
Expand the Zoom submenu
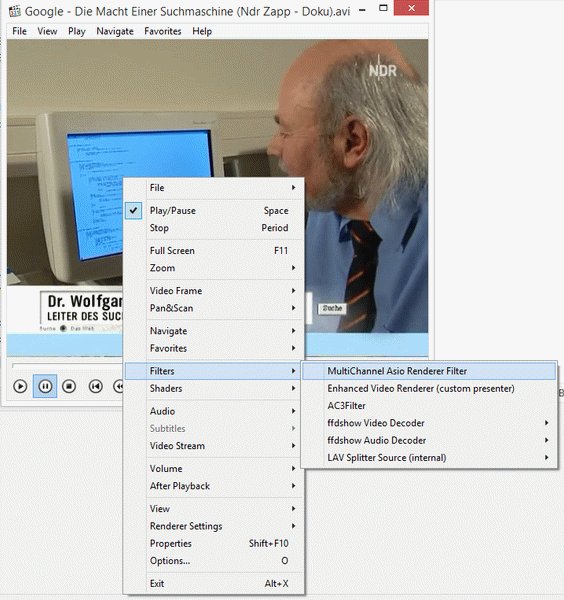coord(214,268)
